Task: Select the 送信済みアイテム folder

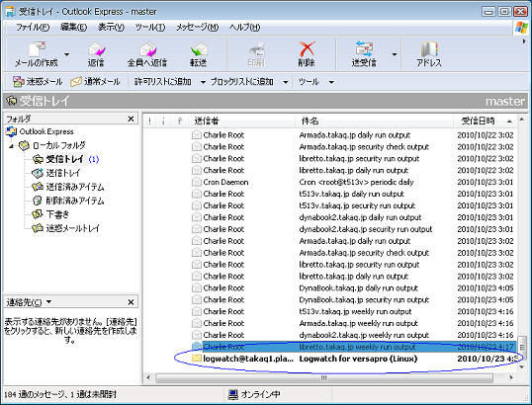Action: click(x=68, y=187)
